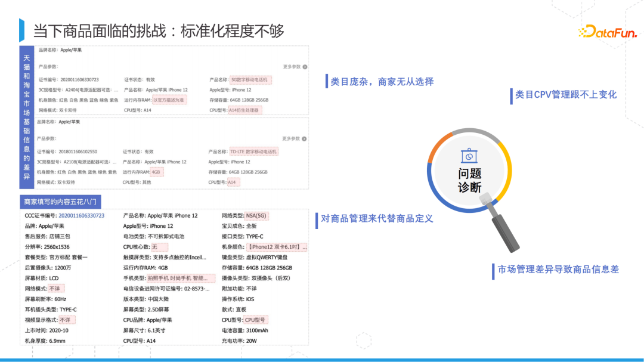Click 售后服务: 店铺三包 row

[x=47, y=237]
